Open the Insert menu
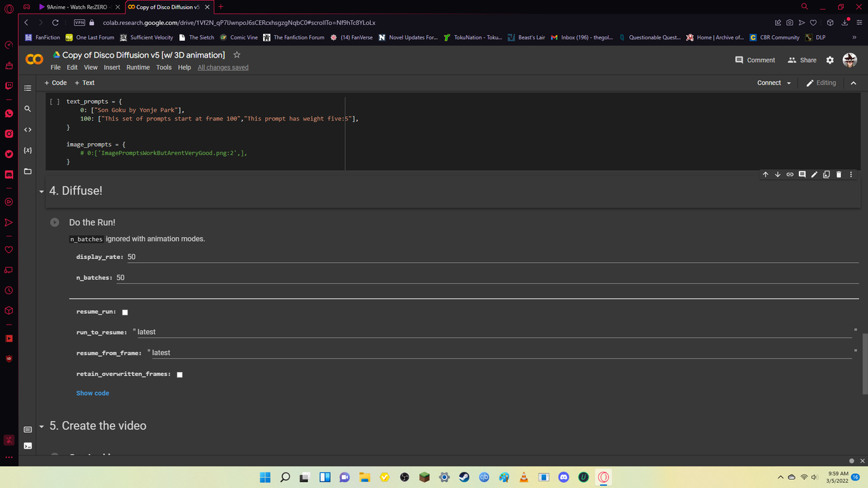Image resolution: width=868 pixels, height=488 pixels. [x=112, y=68]
